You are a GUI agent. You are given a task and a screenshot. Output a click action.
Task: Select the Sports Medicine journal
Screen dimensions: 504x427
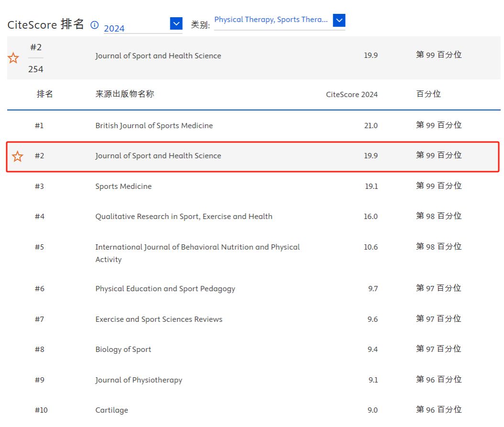(x=123, y=186)
